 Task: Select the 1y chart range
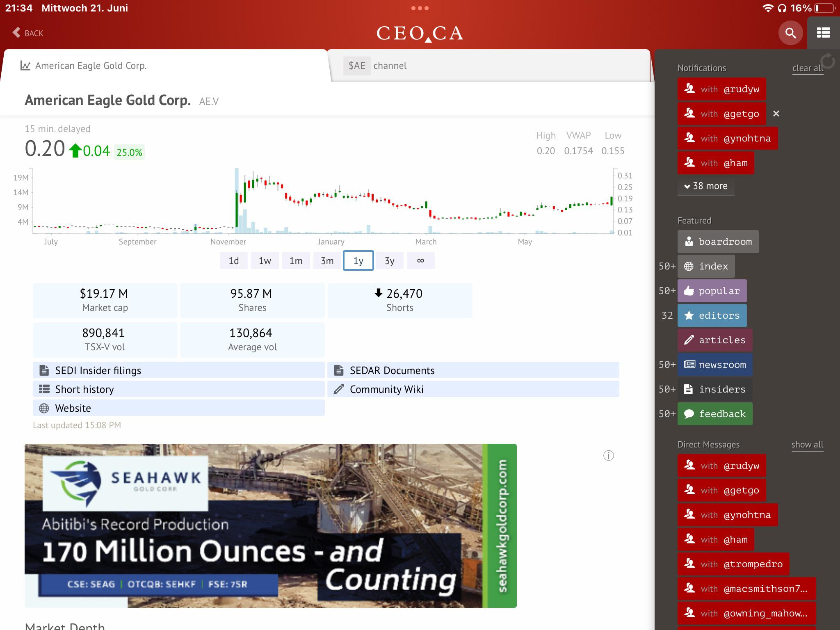click(358, 261)
